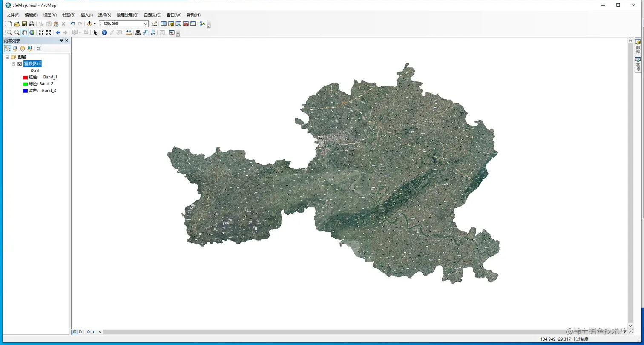Open the Catalog window icon
Image resolution: width=644 pixels, height=345 pixels.
tap(171, 24)
